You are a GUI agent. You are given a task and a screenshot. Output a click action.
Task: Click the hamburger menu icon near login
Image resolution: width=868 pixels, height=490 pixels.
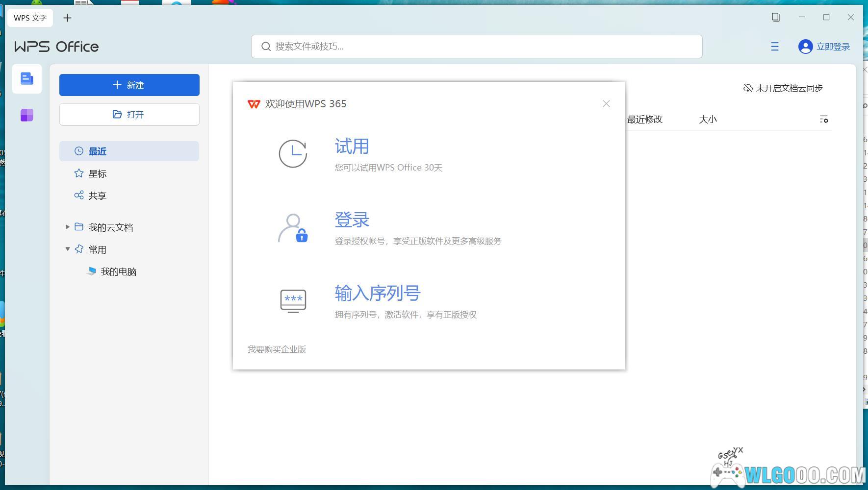(x=775, y=47)
